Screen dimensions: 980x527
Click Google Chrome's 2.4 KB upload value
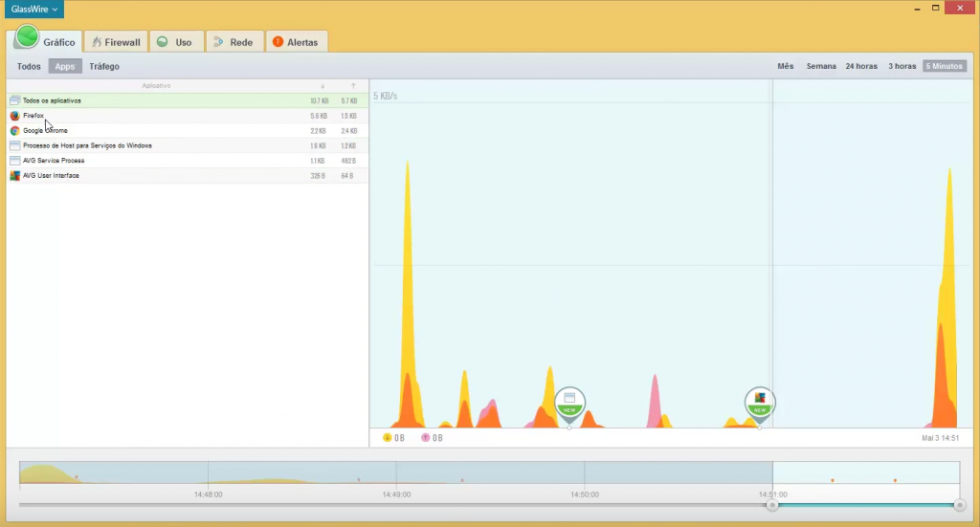click(x=348, y=130)
